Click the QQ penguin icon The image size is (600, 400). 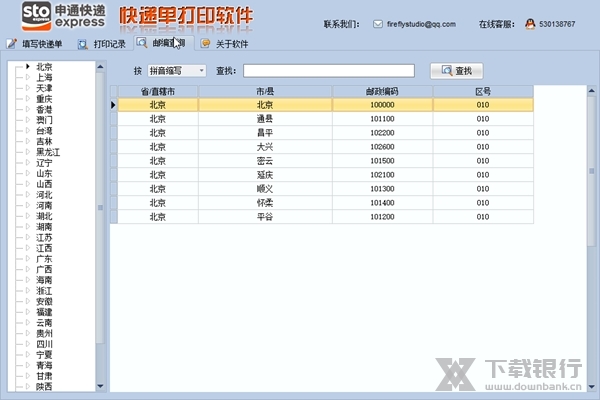point(530,24)
